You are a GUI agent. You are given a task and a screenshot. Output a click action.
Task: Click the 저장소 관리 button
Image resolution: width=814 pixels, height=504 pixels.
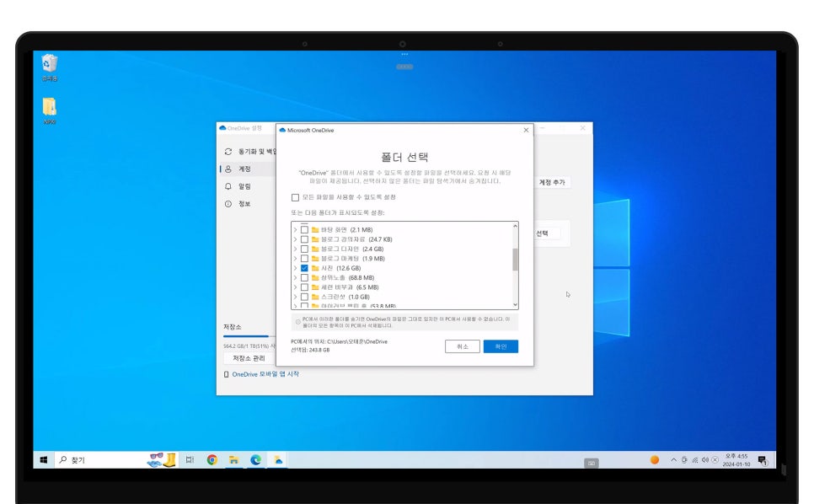[x=249, y=358]
